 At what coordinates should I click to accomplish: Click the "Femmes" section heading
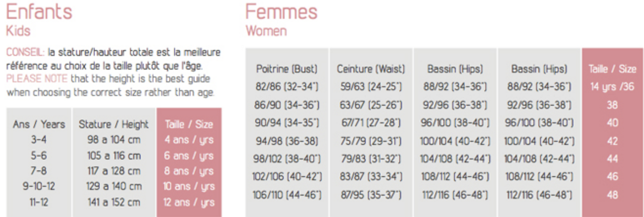point(281,12)
